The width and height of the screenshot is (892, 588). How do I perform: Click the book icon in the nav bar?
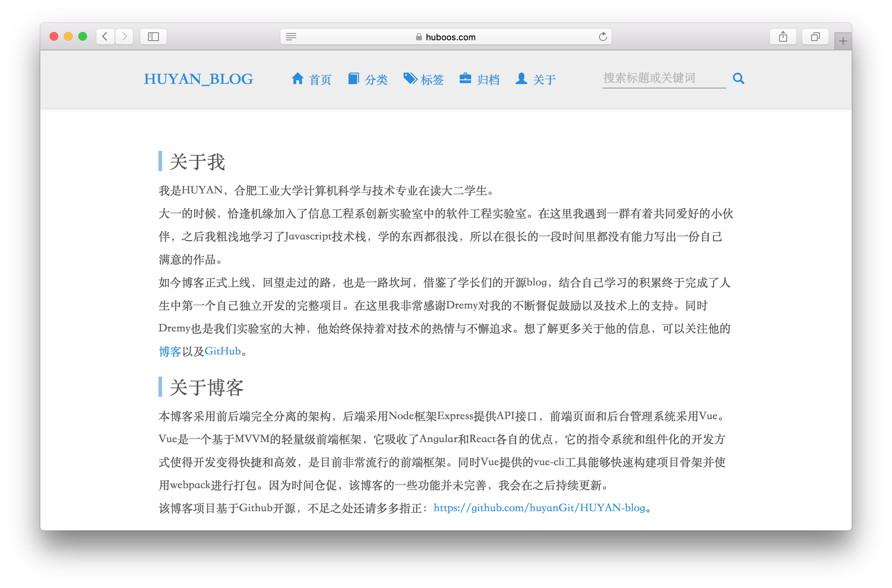pos(353,78)
